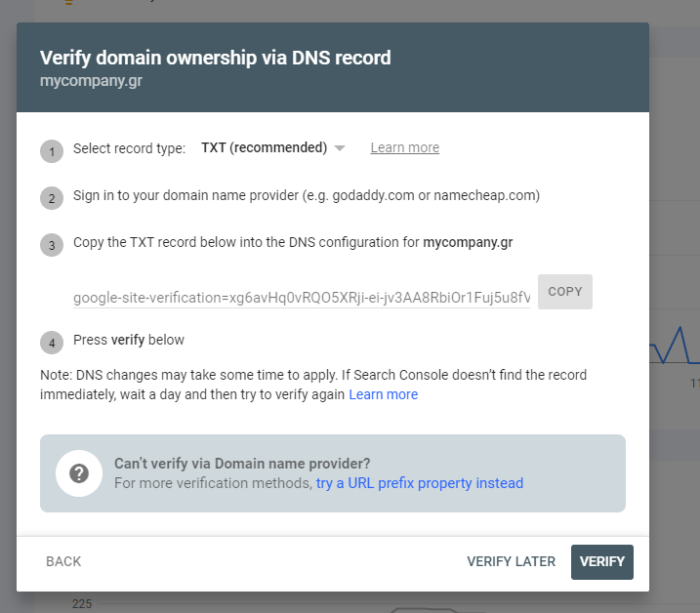Viewport: 700px width, 613px height.
Task: Click the step 1 number circle
Action: (52, 151)
